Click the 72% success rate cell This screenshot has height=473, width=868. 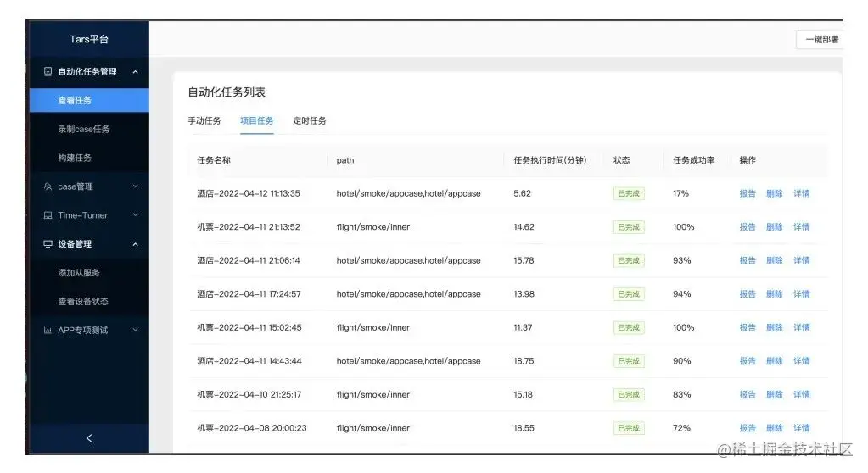tap(681, 428)
